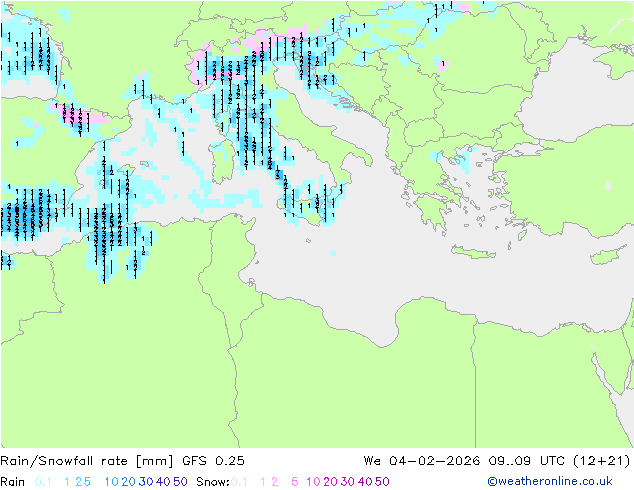Select the rain legend value 30

click(x=146, y=482)
